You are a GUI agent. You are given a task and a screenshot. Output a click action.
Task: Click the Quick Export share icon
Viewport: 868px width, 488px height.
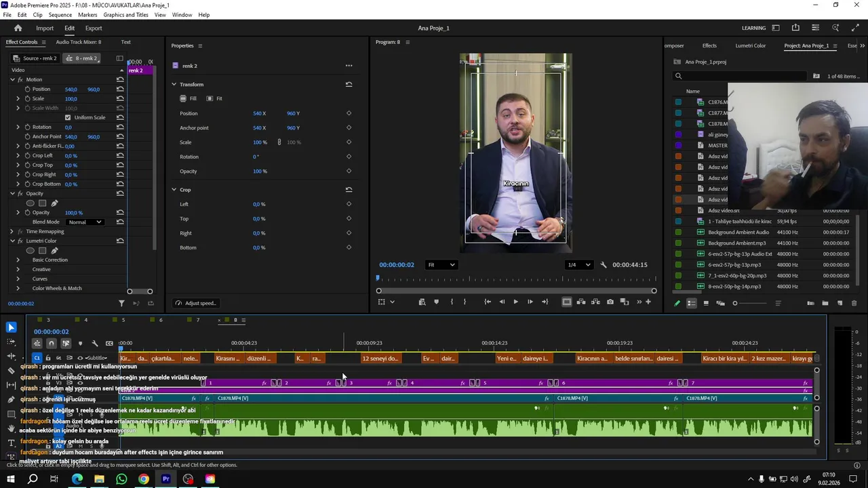click(x=795, y=28)
